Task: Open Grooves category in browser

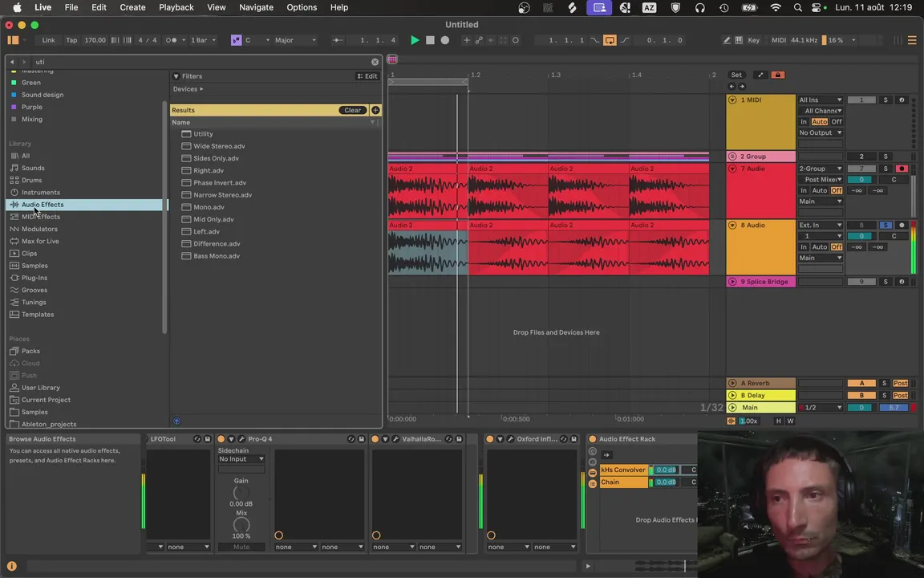Action: [34, 290]
